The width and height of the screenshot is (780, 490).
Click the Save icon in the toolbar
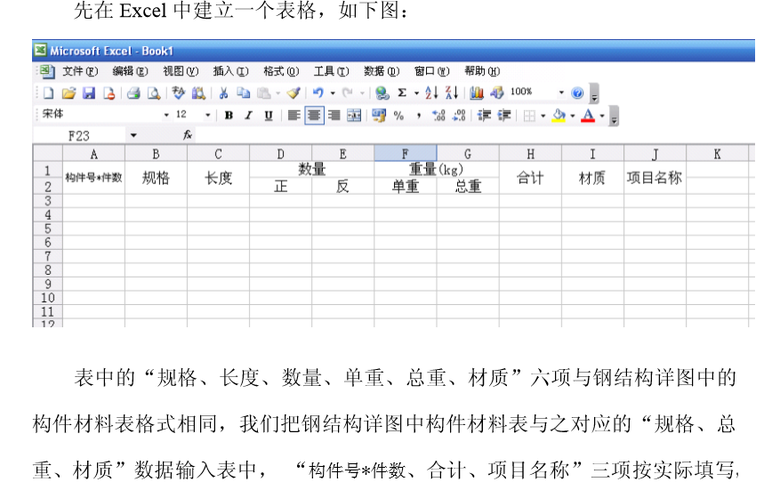point(87,93)
